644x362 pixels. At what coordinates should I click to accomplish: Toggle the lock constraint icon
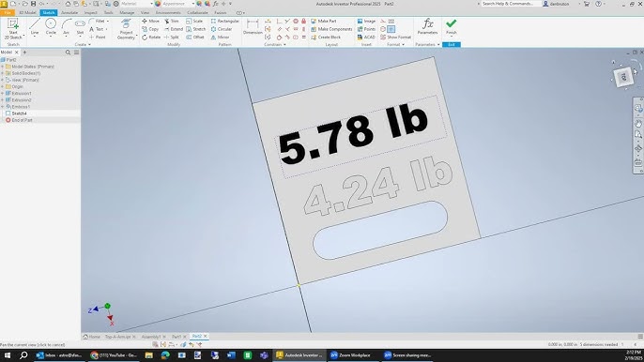point(303,21)
